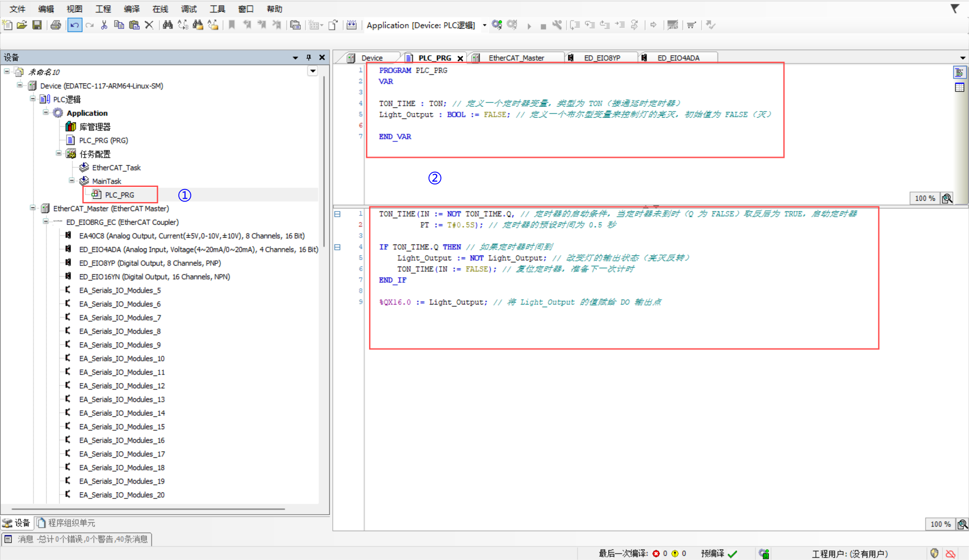Collapse the IF block fold marker on line 4
Image resolution: width=969 pixels, height=560 pixels.
tap(338, 247)
